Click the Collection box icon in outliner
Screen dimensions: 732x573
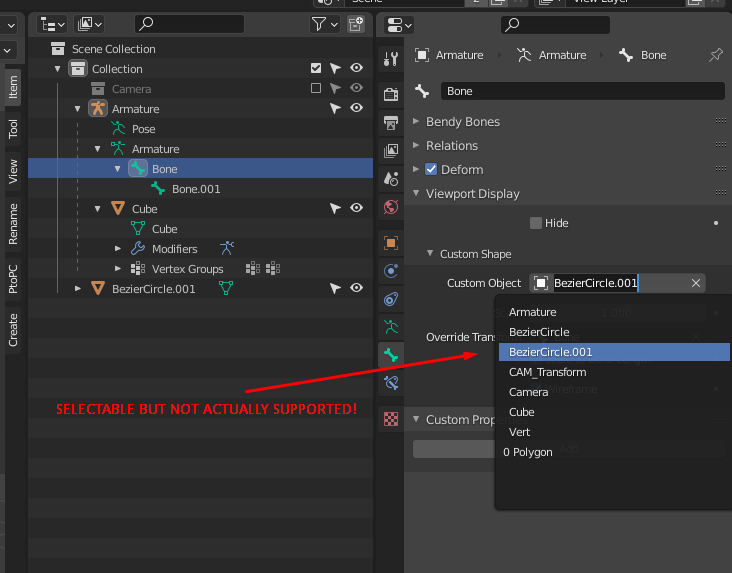77,69
